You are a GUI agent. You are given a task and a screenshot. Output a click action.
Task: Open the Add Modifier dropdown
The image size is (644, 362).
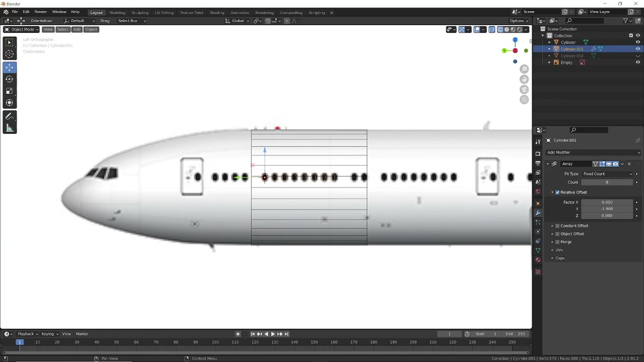(x=593, y=152)
